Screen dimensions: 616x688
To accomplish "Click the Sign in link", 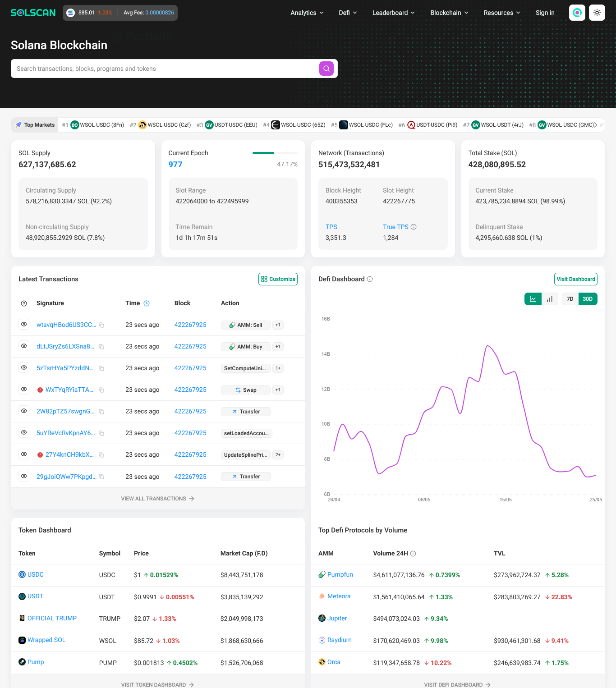I will 545,13.
